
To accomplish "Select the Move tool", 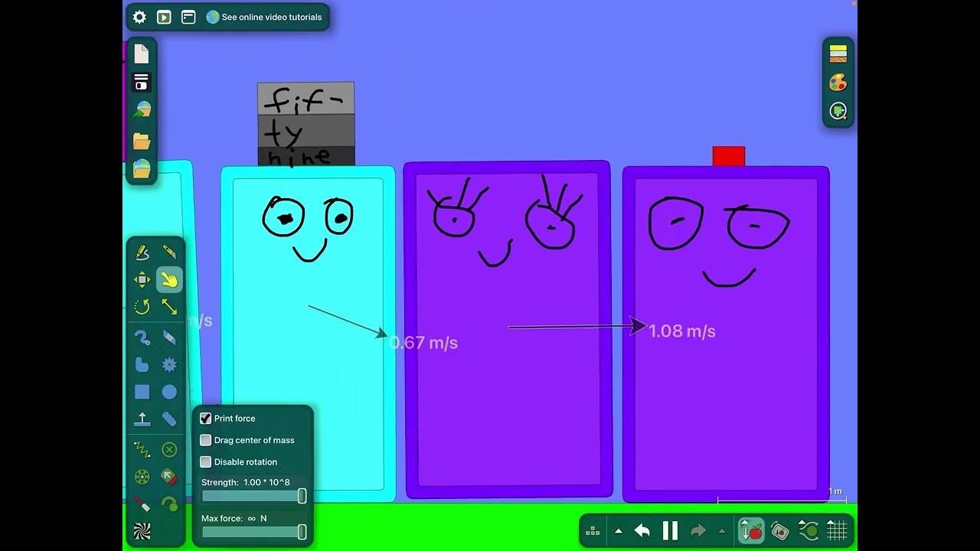I will point(142,280).
